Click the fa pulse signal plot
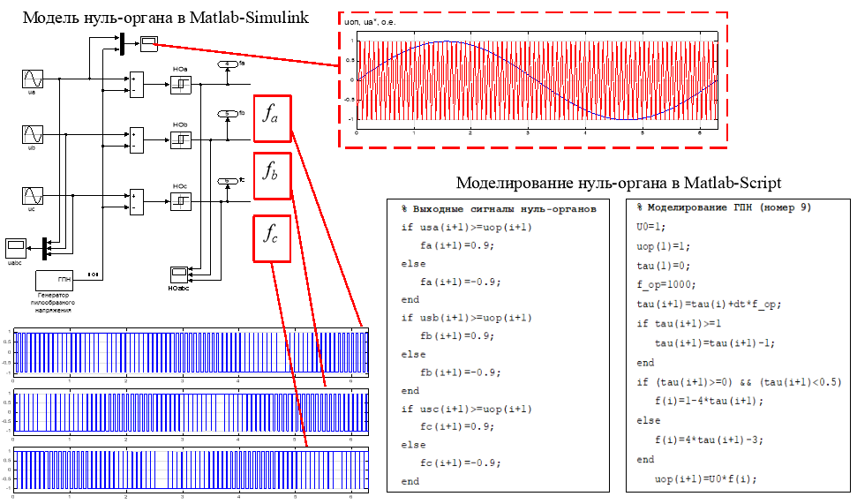The image size is (857, 504). point(191,352)
